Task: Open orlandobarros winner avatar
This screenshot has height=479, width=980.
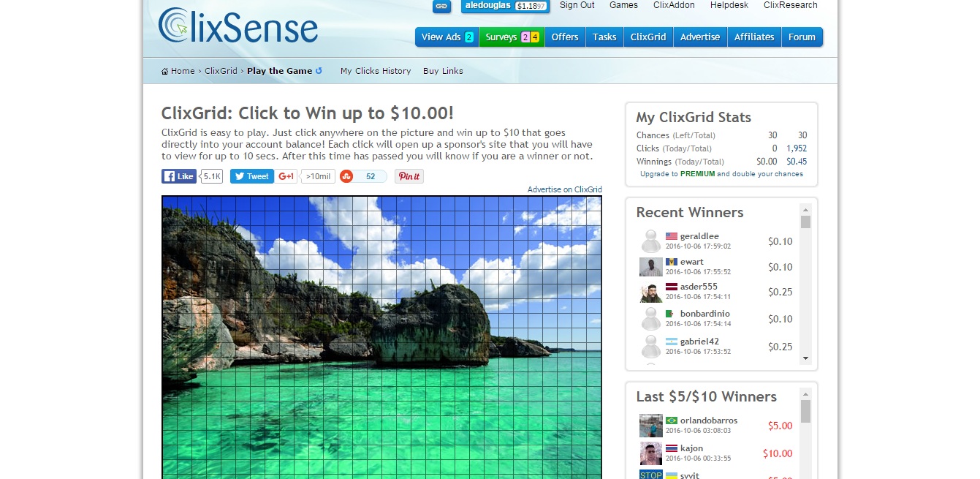Action: [x=650, y=426]
